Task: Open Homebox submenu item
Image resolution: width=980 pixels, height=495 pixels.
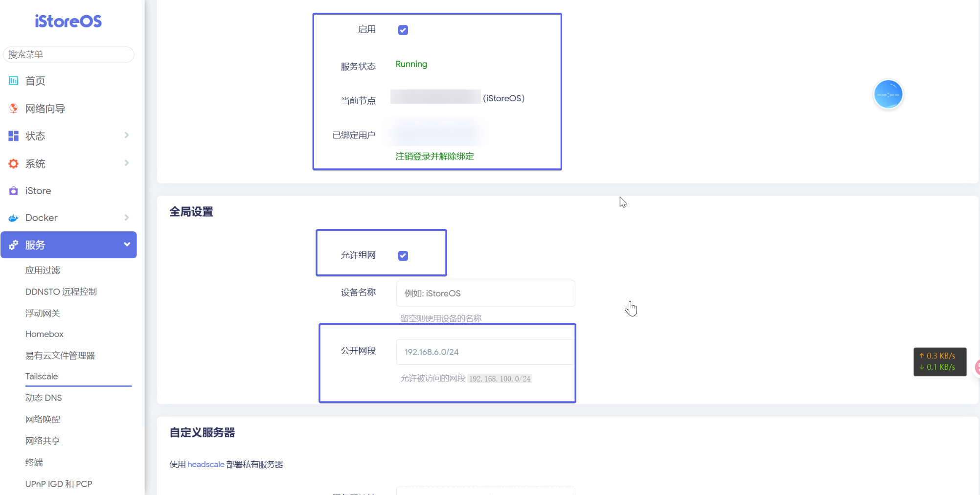Action: 45,334
